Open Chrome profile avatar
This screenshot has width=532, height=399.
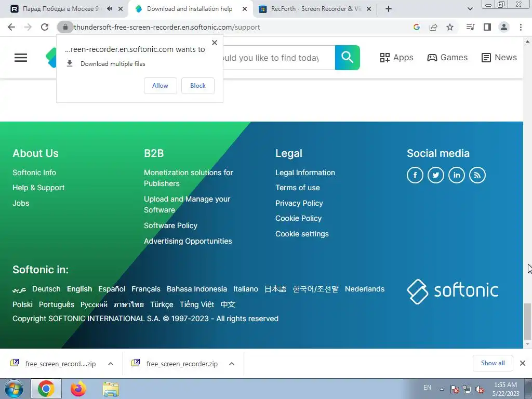pyautogui.click(x=504, y=27)
